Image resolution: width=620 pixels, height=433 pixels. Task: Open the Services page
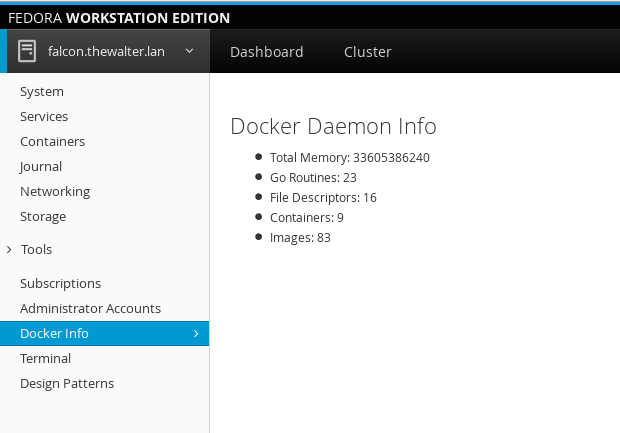44,117
